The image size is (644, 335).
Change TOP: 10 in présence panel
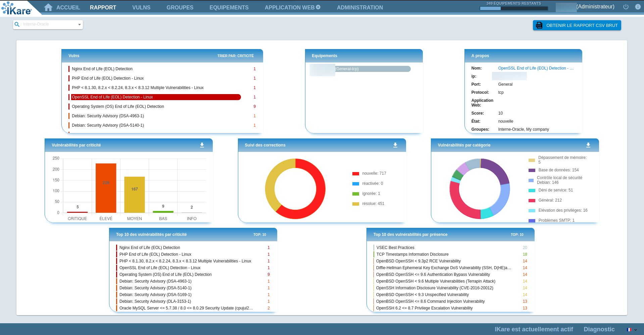pos(517,235)
